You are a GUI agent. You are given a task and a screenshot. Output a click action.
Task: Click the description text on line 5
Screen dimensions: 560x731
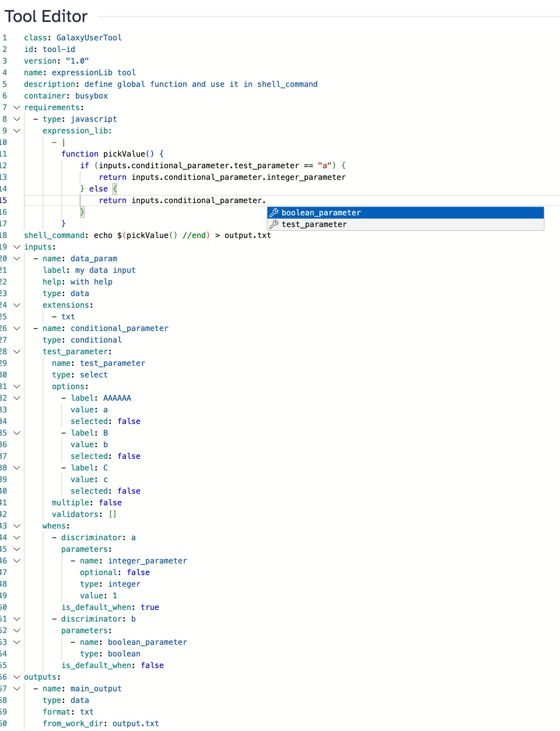tap(200, 84)
